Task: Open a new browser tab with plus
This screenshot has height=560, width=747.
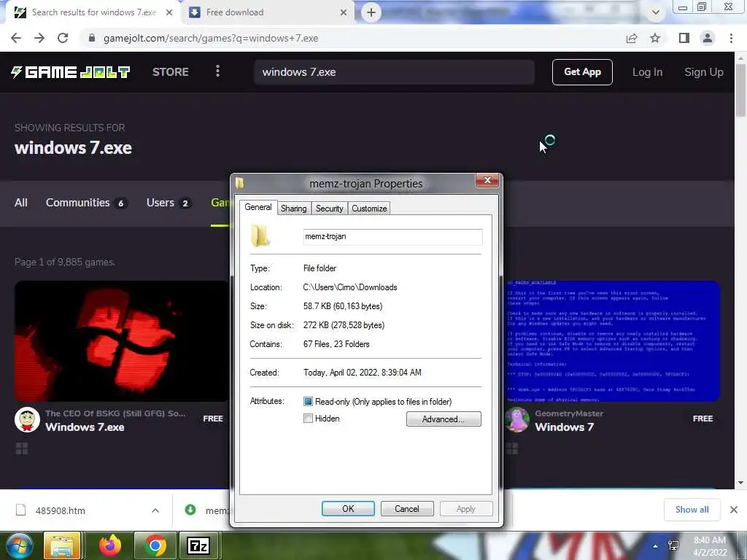Action: point(371,12)
